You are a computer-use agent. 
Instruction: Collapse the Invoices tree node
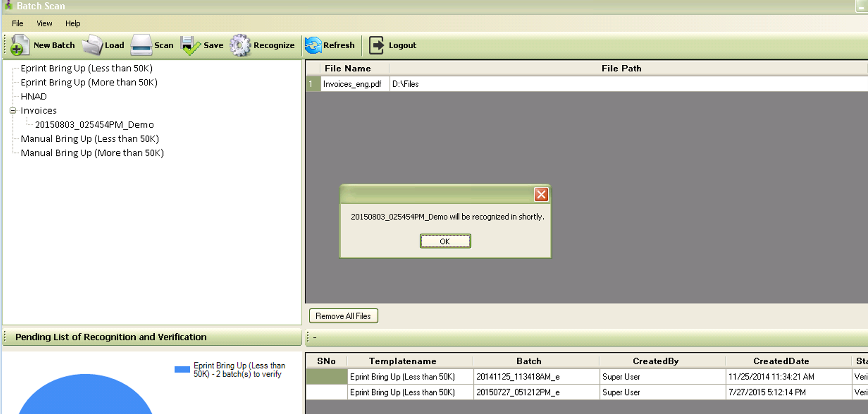tap(13, 111)
